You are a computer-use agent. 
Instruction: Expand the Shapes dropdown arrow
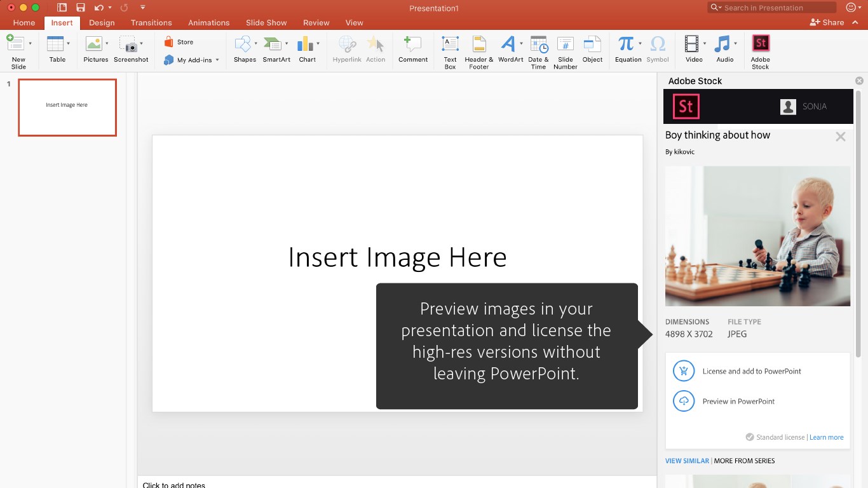pyautogui.click(x=256, y=44)
